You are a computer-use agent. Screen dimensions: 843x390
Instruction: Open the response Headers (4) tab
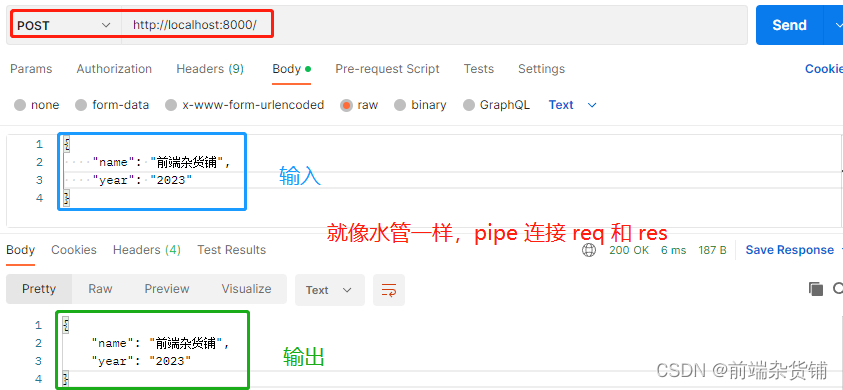(147, 250)
